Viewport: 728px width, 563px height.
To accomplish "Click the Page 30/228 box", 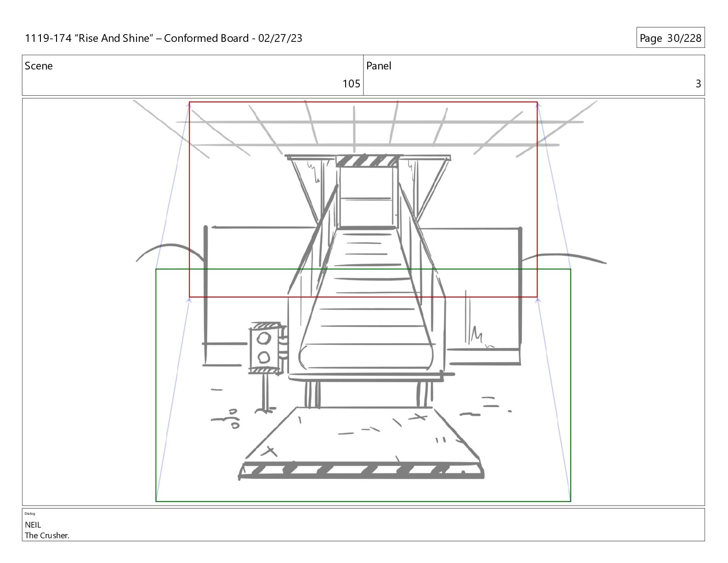I will [x=670, y=38].
